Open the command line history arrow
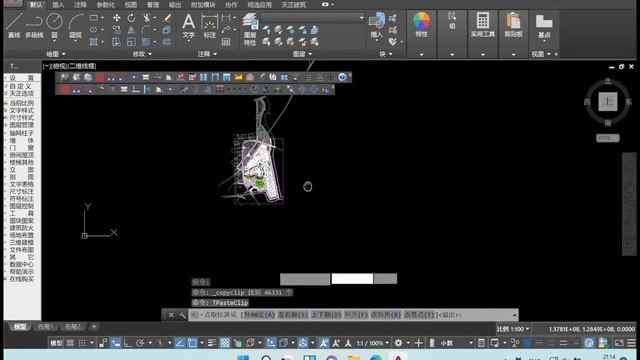The image size is (640, 360). [514, 315]
